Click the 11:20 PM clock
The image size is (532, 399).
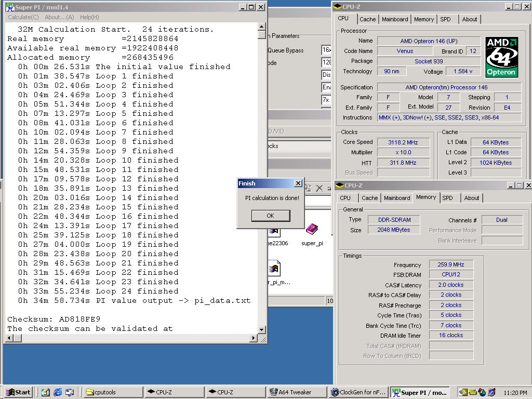515,393
